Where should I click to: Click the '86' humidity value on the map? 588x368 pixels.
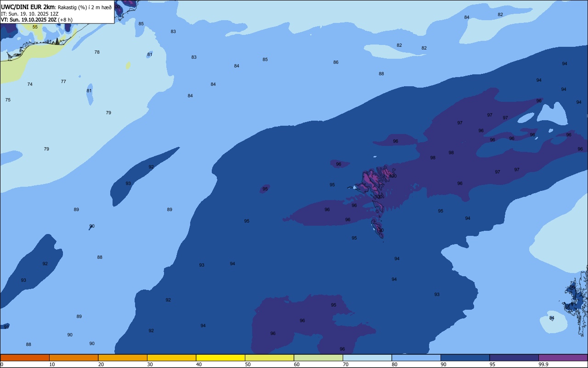click(336, 62)
